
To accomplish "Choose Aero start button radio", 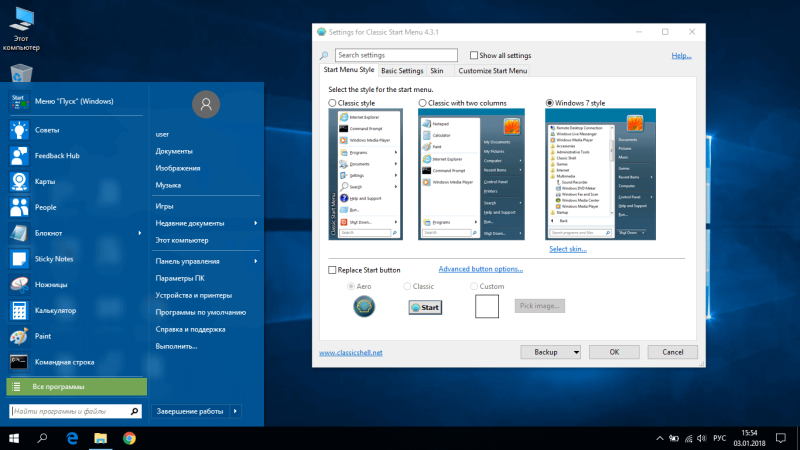I will 351,286.
